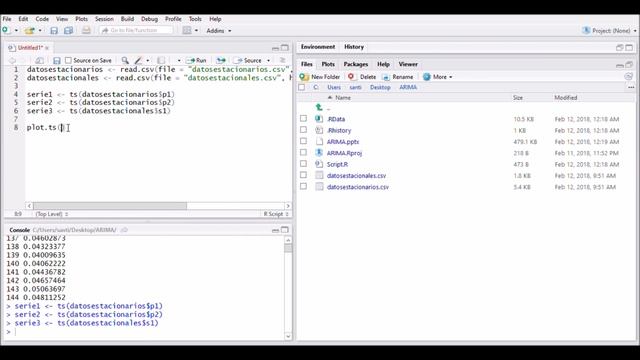Expand the code tools wand dropdown arrow
The image size is (640, 360).
click(x=148, y=60)
